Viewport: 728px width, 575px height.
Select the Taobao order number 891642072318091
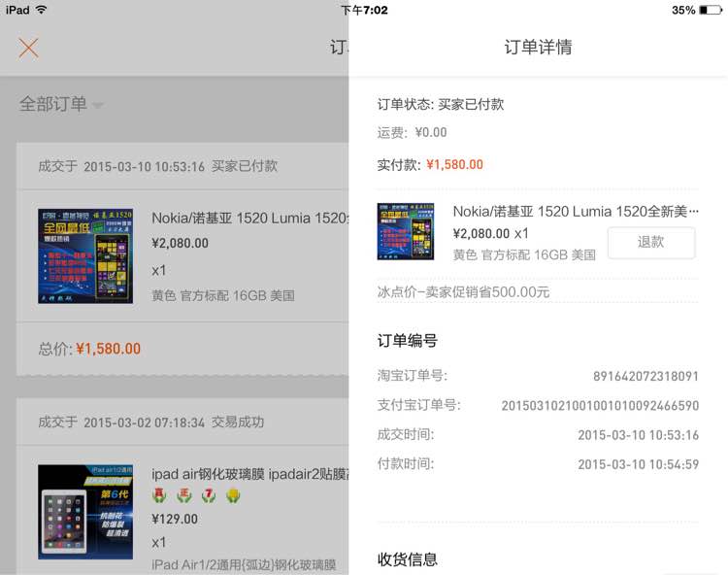[645, 376]
